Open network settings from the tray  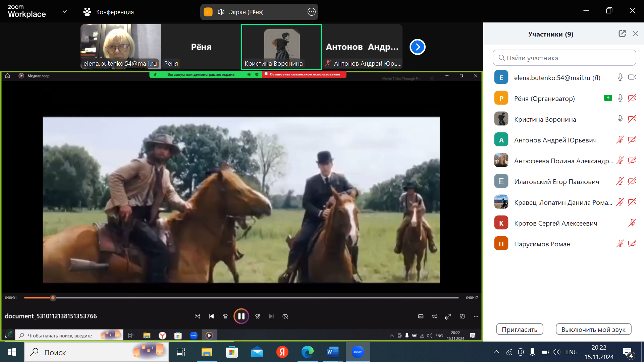pyautogui.click(x=509, y=352)
